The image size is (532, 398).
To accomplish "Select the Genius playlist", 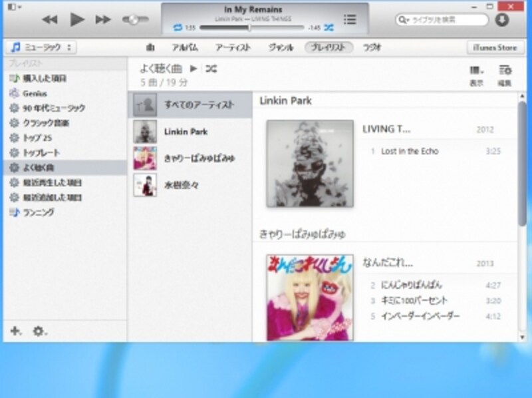I will (65, 93).
